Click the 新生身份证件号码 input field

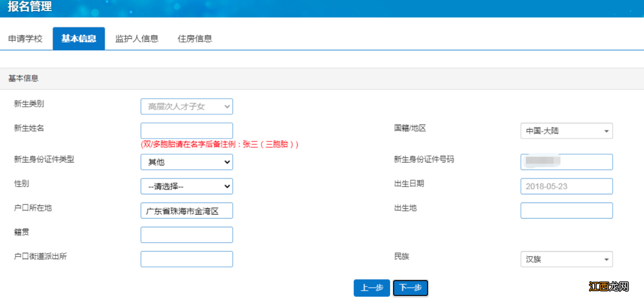click(567, 162)
